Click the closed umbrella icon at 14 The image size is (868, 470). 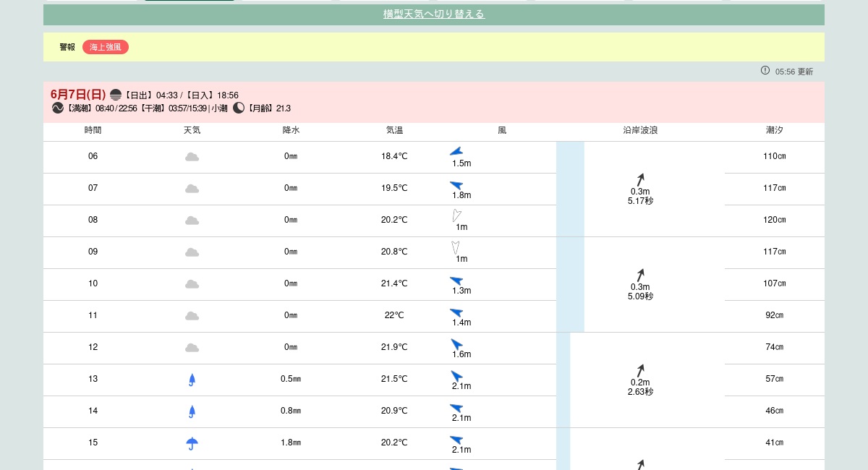tap(192, 411)
